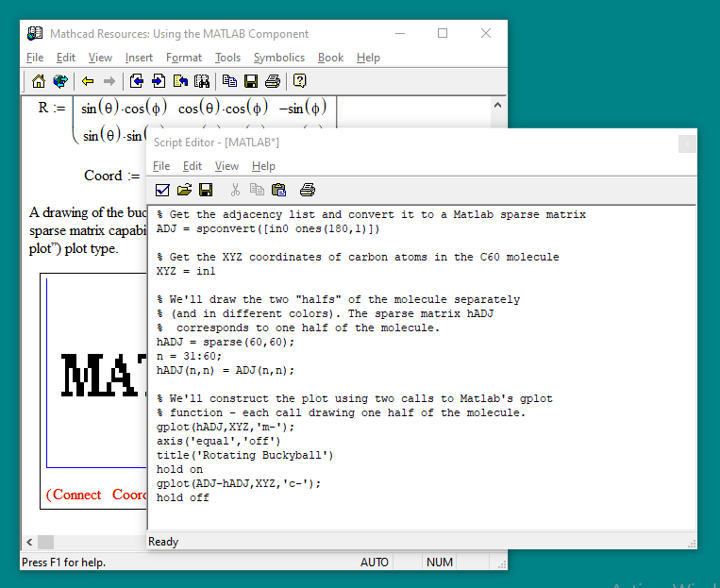Image resolution: width=720 pixels, height=588 pixels.
Task: Click the printer icon in Script Editor toolbar
Action: coord(307,190)
